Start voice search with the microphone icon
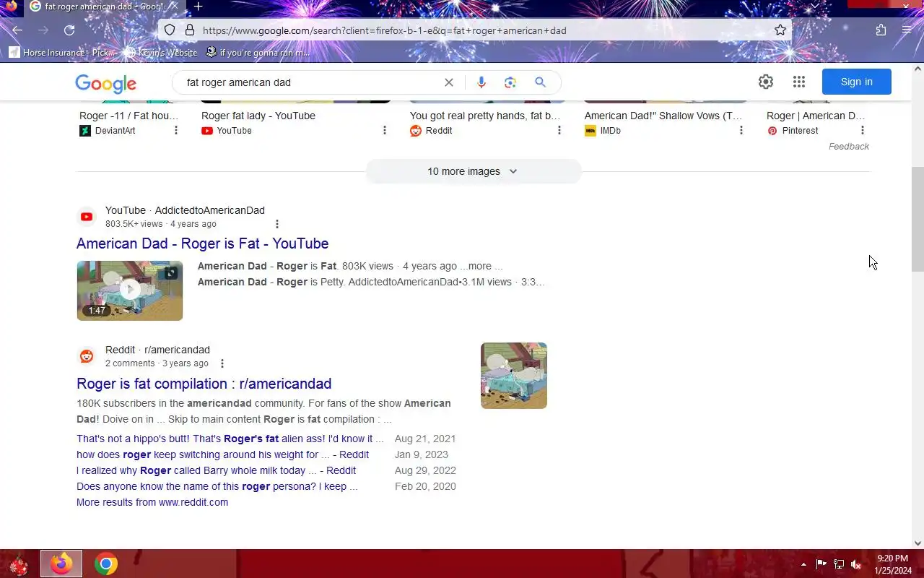 coord(481,82)
